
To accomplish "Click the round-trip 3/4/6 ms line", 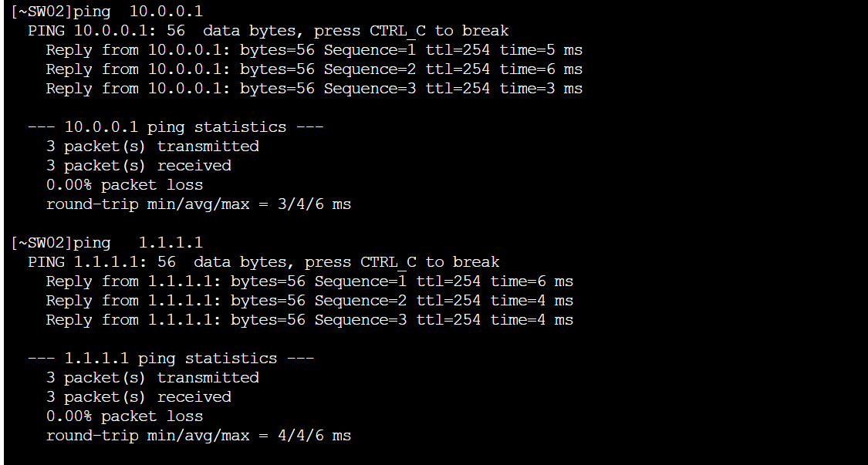I will coord(199,205).
